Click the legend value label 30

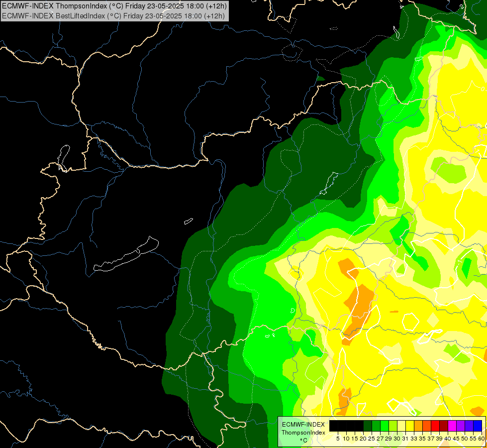click(x=397, y=439)
